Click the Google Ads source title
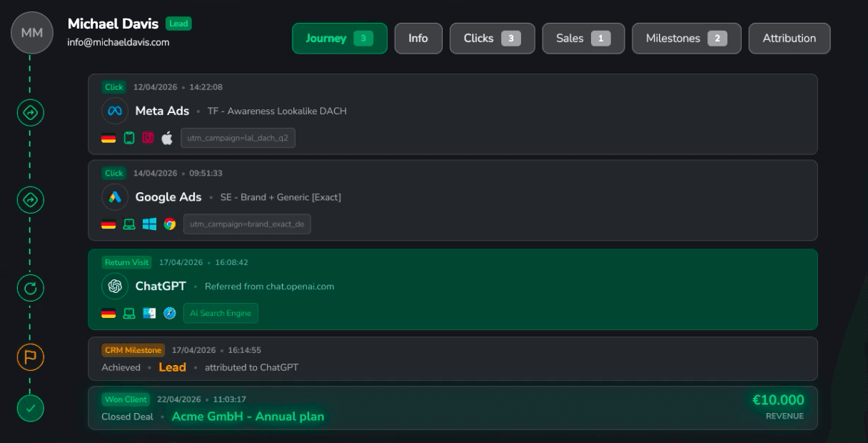 (x=168, y=197)
